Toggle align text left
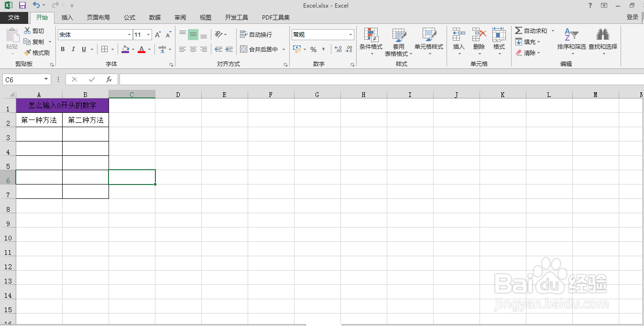This screenshot has height=326, width=644. point(183,49)
